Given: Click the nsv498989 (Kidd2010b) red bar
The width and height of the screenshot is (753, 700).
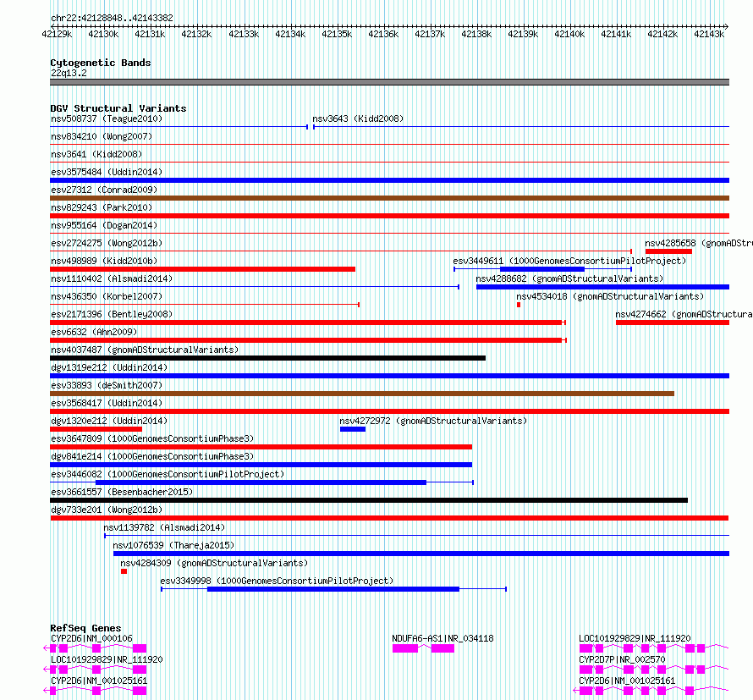Looking at the screenshot, I should click(203, 269).
